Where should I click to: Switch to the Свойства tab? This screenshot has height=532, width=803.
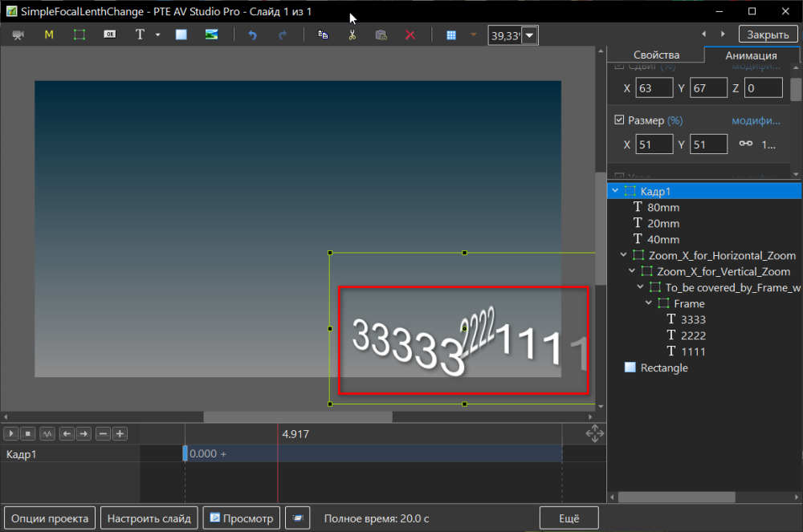click(656, 55)
